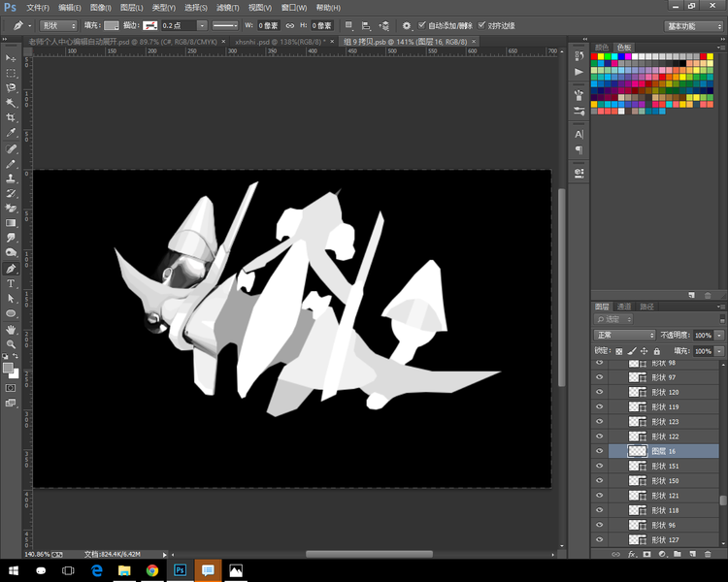Open the 图层(L) menu

(131, 8)
